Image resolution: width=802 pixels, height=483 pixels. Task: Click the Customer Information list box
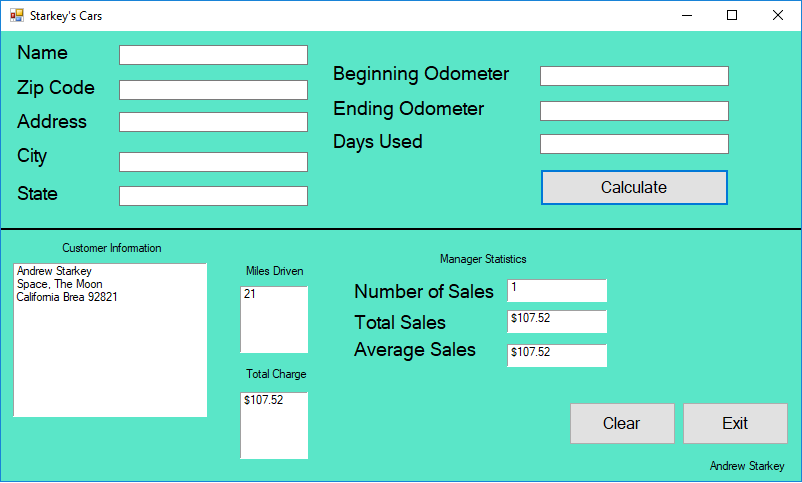pos(110,340)
